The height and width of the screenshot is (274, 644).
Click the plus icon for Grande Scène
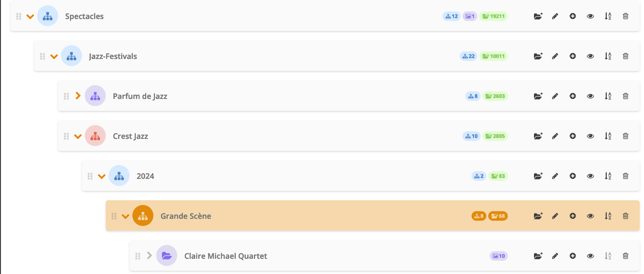[x=573, y=216]
